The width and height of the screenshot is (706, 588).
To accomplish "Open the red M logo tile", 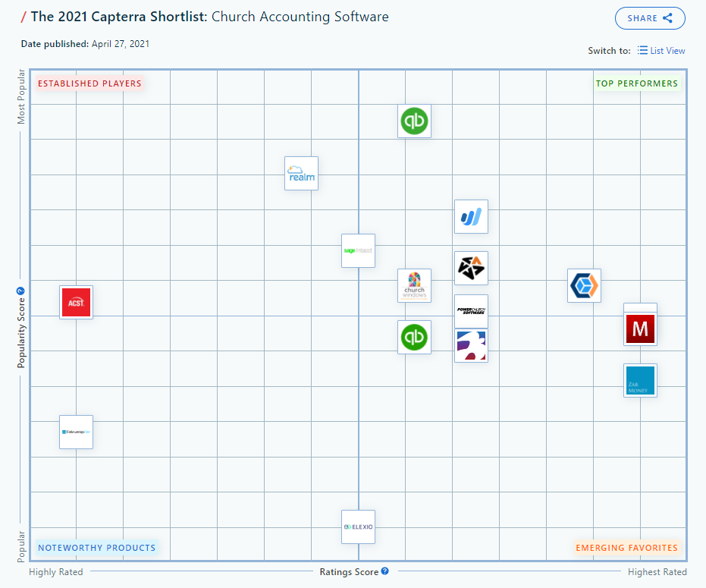I will point(640,329).
